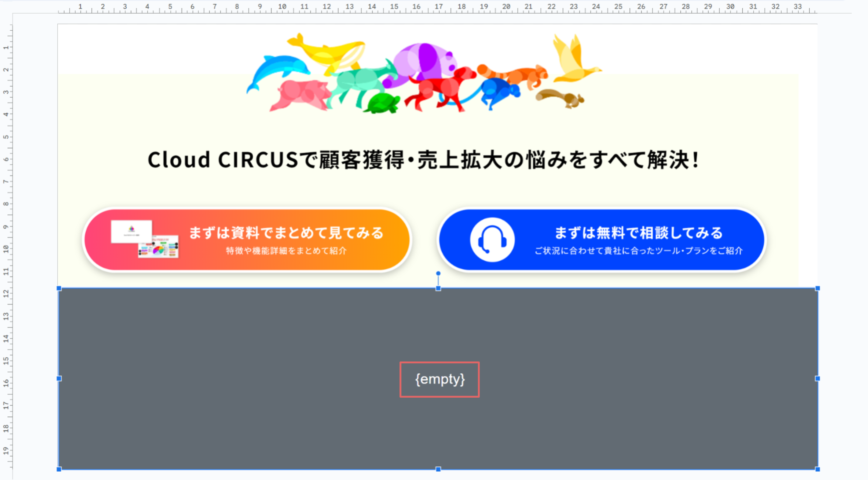Click the headset icon in the blue button

click(492, 239)
